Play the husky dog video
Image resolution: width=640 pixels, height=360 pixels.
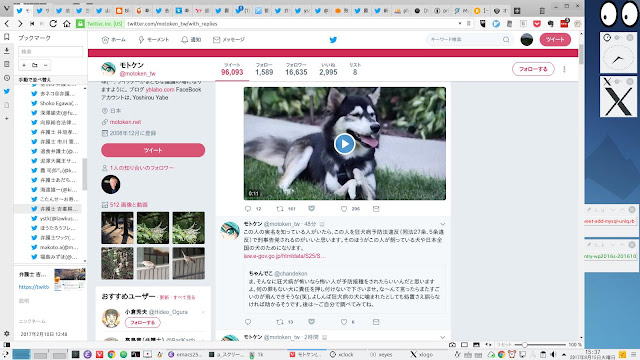pyautogui.click(x=344, y=144)
